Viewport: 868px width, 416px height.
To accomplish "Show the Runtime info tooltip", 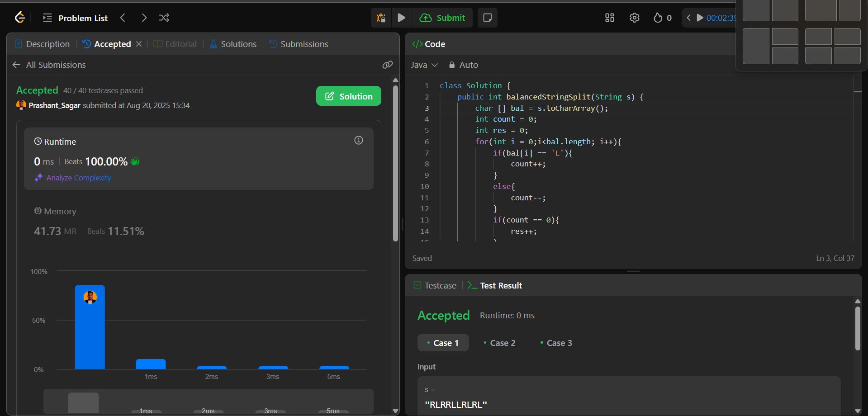I will pos(358,140).
